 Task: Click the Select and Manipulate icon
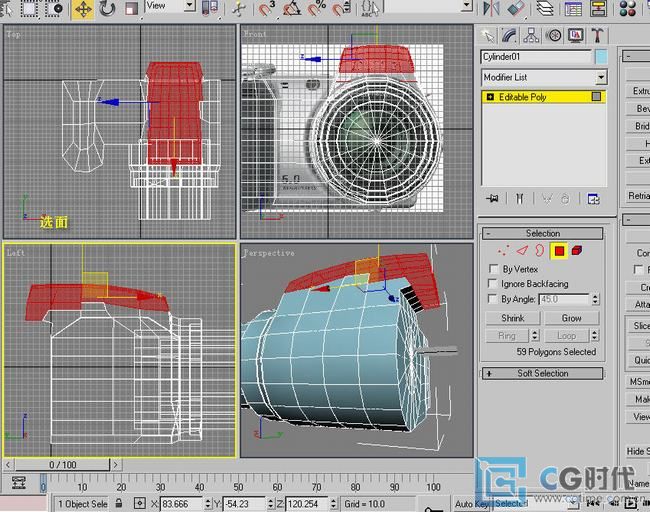click(239, 9)
